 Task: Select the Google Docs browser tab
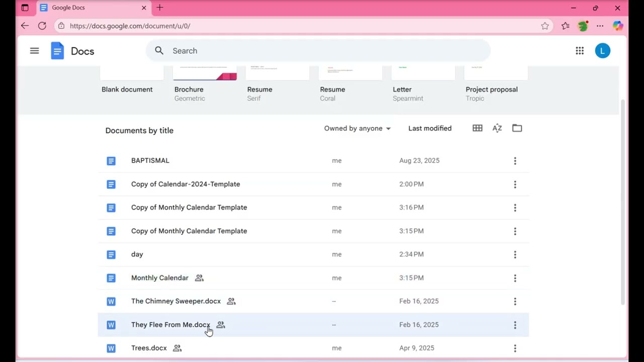(94, 8)
